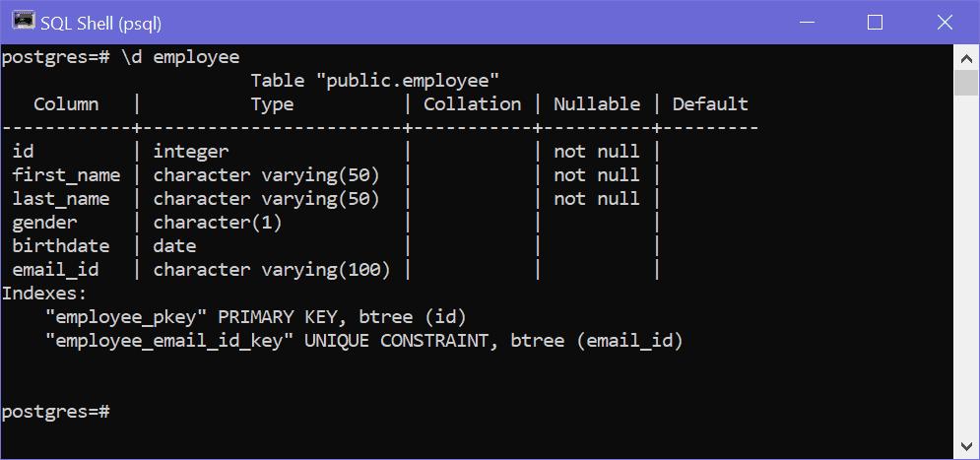Click the "employee_email_id_key" constraint name
Image resolution: width=980 pixels, height=460 pixels.
pyautogui.click(x=169, y=341)
